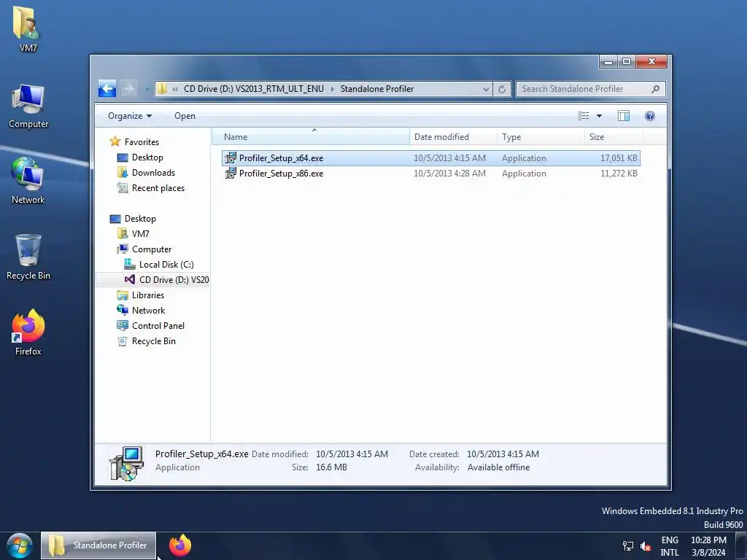The height and width of the screenshot is (560, 747).
Task: Click Standalone Profiler taskbar button
Action: coord(98,545)
